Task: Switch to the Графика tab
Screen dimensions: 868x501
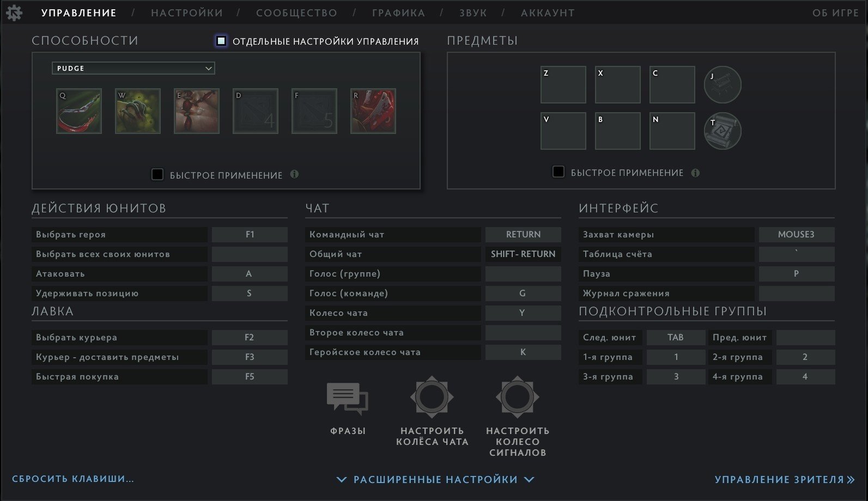Action: tap(398, 13)
